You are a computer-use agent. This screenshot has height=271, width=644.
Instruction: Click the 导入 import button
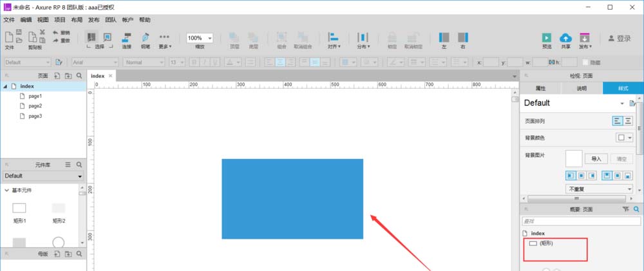[596, 159]
